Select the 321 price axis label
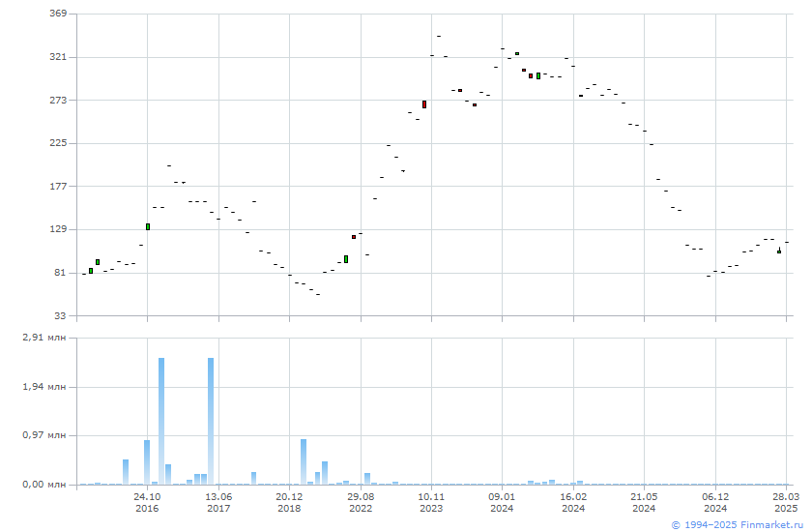Screen dimensions: 812x532 [58, 56]
